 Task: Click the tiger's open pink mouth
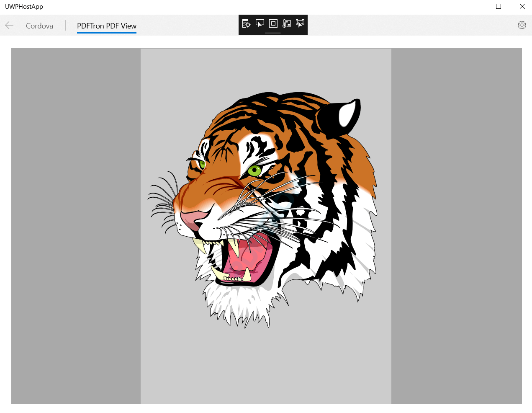(x=250, y=258)
